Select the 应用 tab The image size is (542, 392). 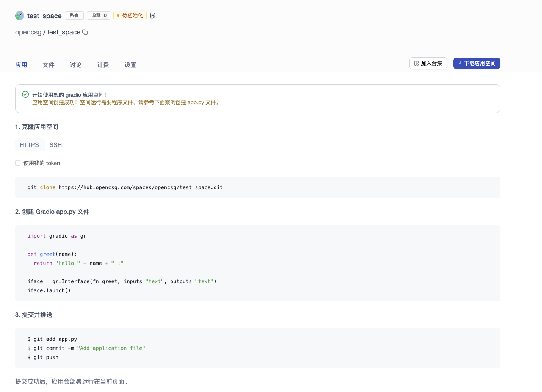[x=21, y=65]
